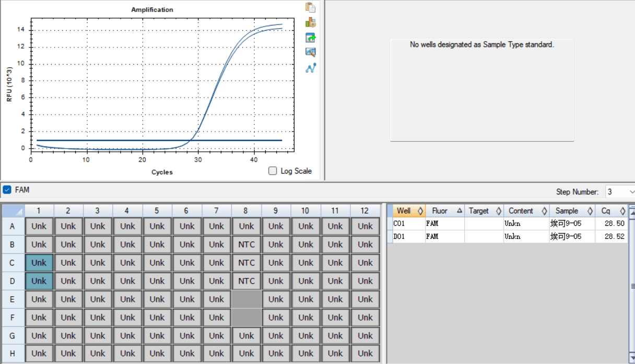Click the blue curve points icon
635x364 pixels.
click(x=311, y=68)
